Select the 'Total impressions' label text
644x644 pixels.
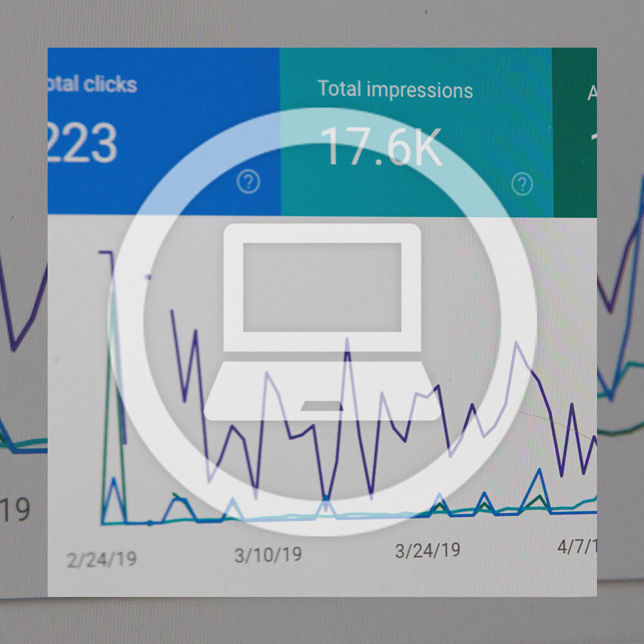[395, 90]
